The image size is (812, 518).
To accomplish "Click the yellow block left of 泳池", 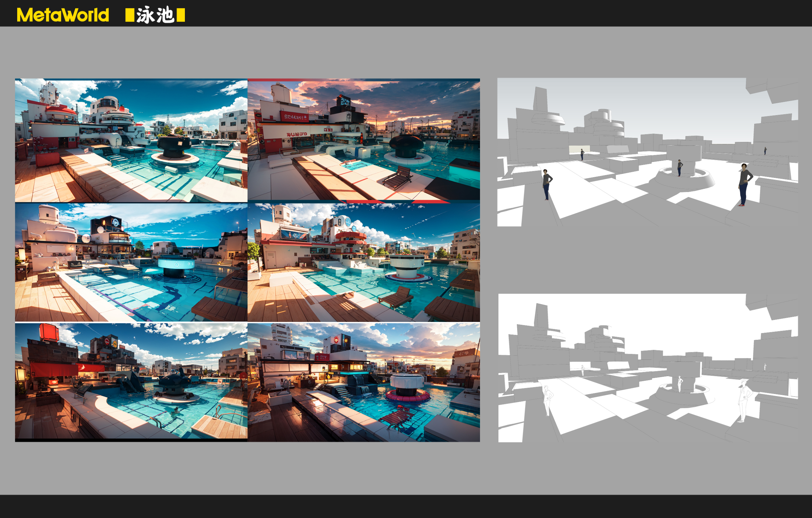I will [x=130, y=15].
